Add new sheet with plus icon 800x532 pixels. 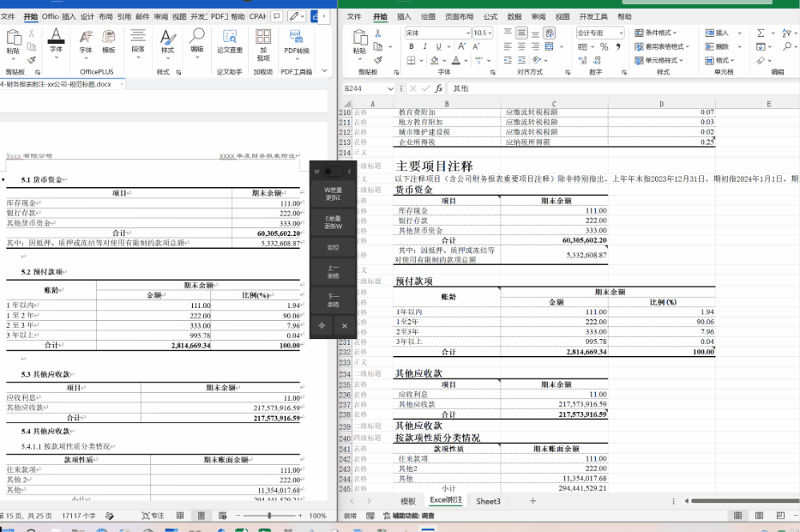coord(533,501)
